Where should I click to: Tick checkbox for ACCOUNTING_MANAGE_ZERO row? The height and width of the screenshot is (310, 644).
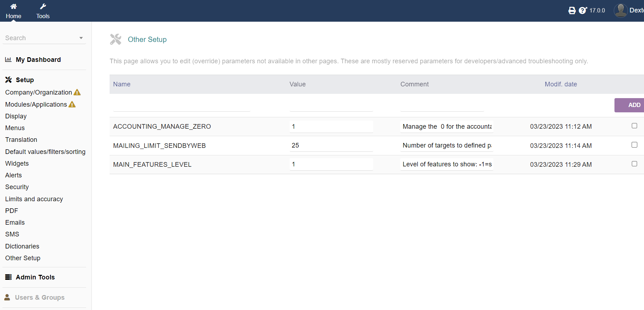coord(634,126)
